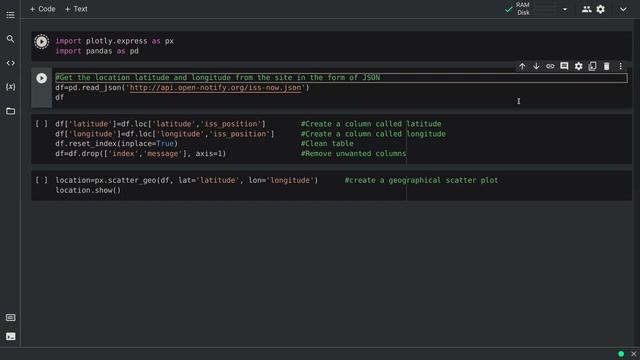
Task: Open the Code snippets panel icon
Action: tap(11, 63)
